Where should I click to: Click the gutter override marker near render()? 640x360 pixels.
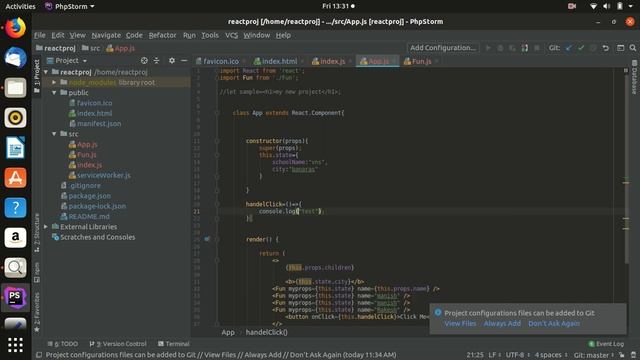tap(207, 239)
